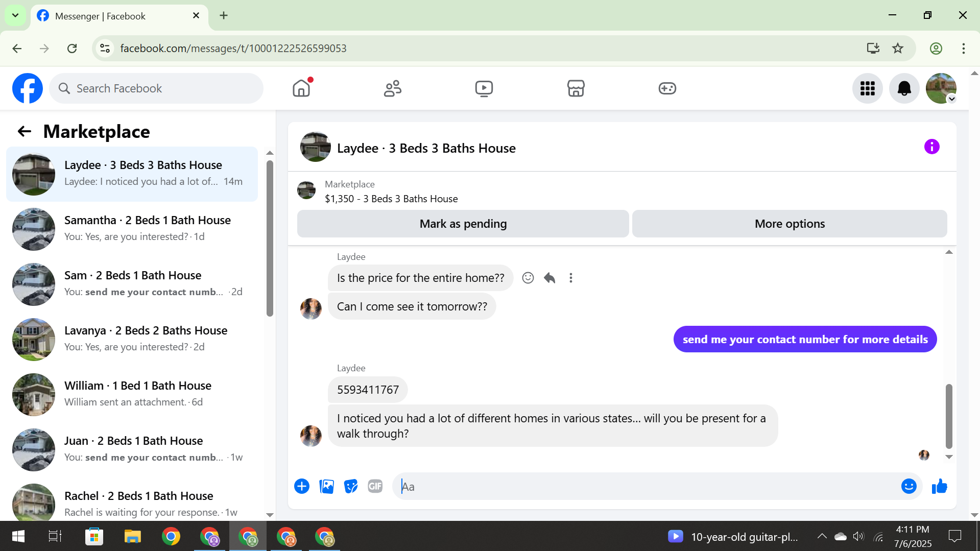Open conversation information purple icon

point(931,147)
